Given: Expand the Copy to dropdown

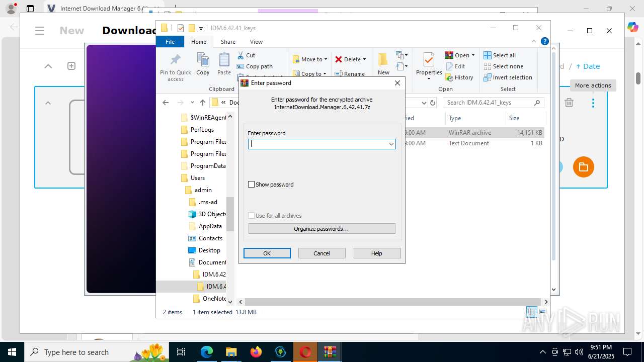Looking at the screenshot, I should click(x=325, y=74).
